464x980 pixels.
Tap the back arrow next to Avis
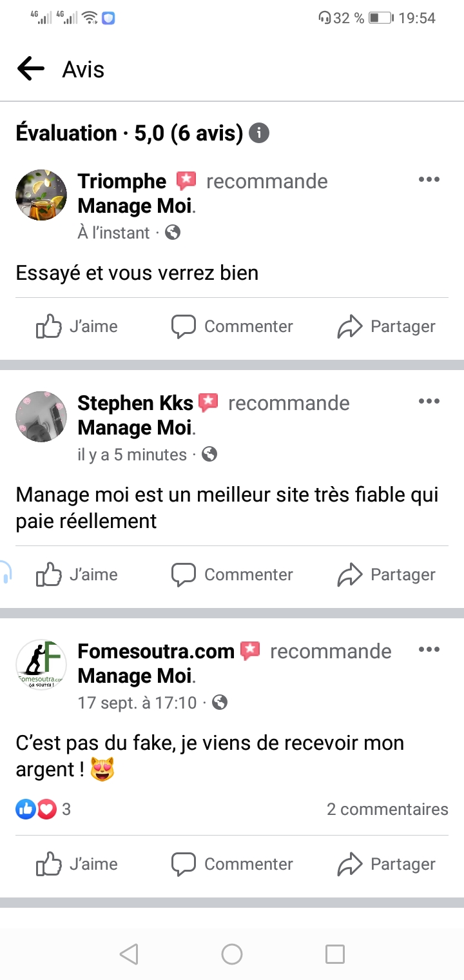coord(30,68)
